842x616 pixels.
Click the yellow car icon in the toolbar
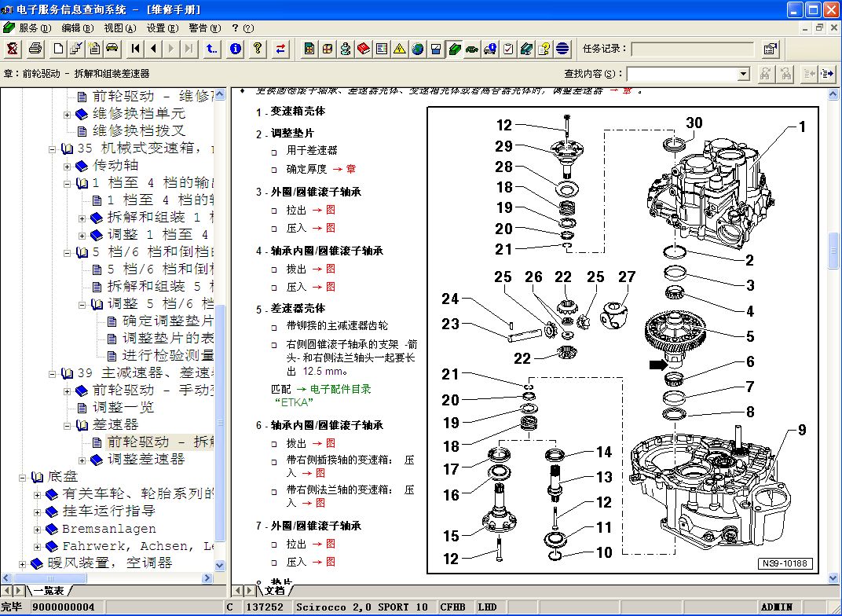tap(112, 49)
